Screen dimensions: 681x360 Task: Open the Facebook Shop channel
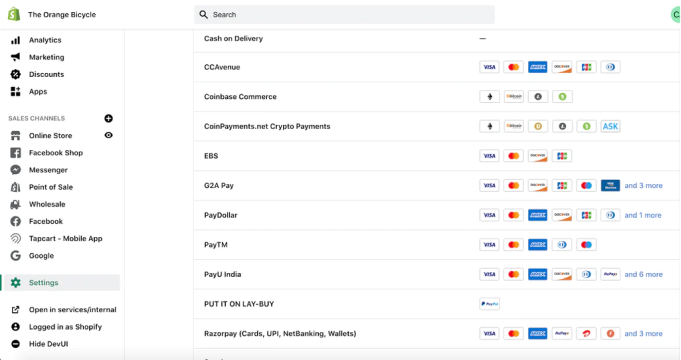[x=56, y=153]
